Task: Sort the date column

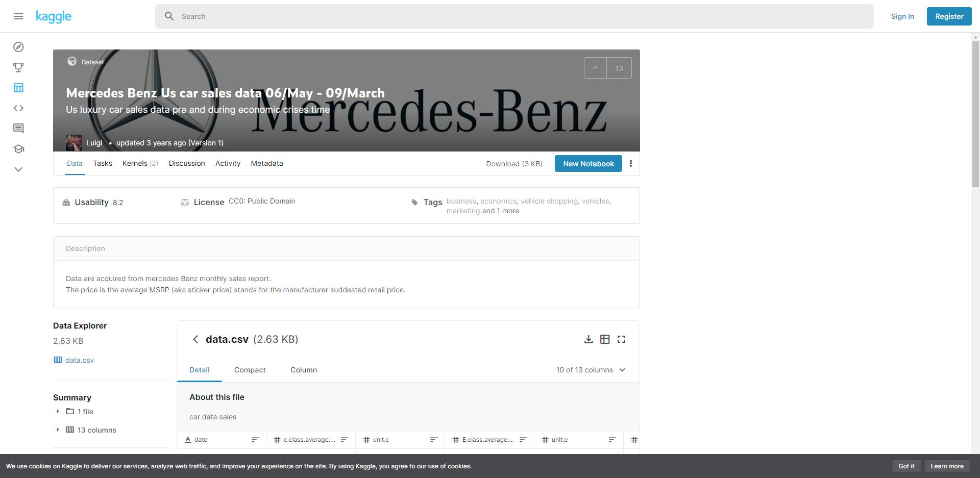Action: coord(255,440)
